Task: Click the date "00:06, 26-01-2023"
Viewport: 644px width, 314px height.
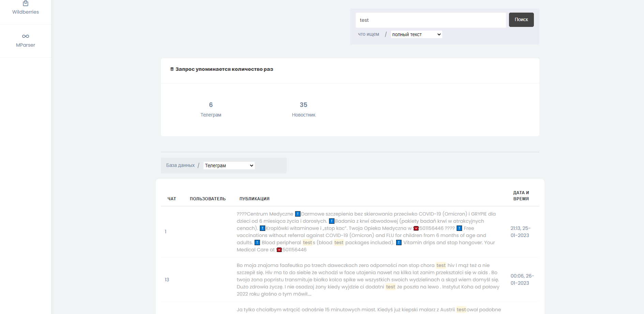Action: (522, 280)
